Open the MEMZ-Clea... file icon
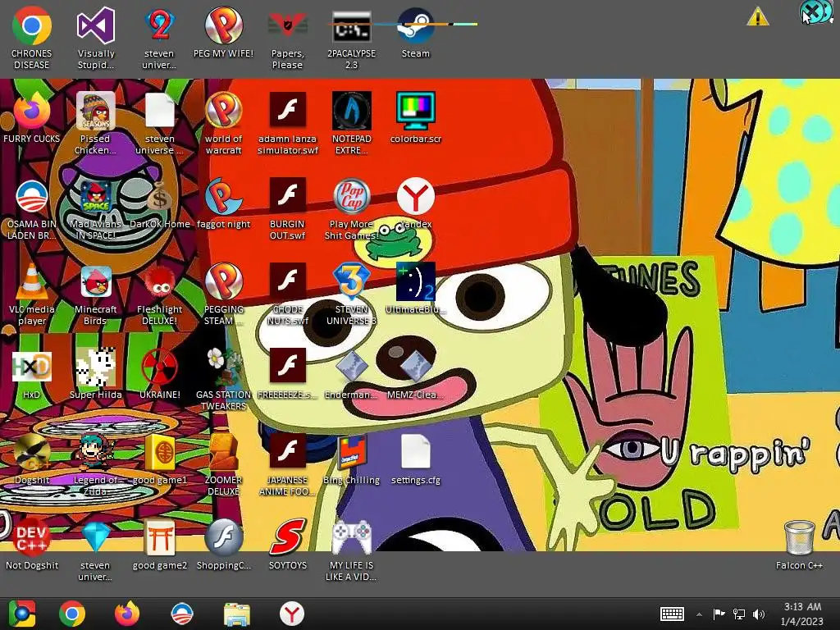The image size is (840, 630). tap(416, 367)
